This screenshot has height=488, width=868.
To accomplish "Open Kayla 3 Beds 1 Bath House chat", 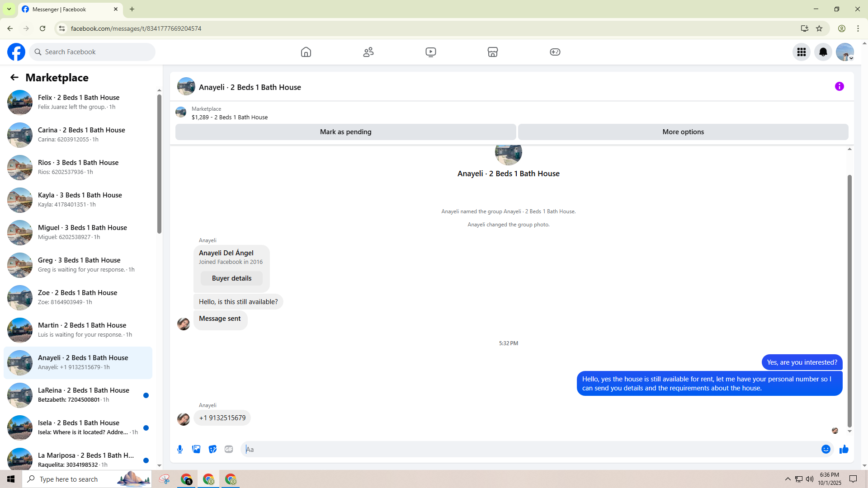I will pyautogui.click(x=78, y=200).
